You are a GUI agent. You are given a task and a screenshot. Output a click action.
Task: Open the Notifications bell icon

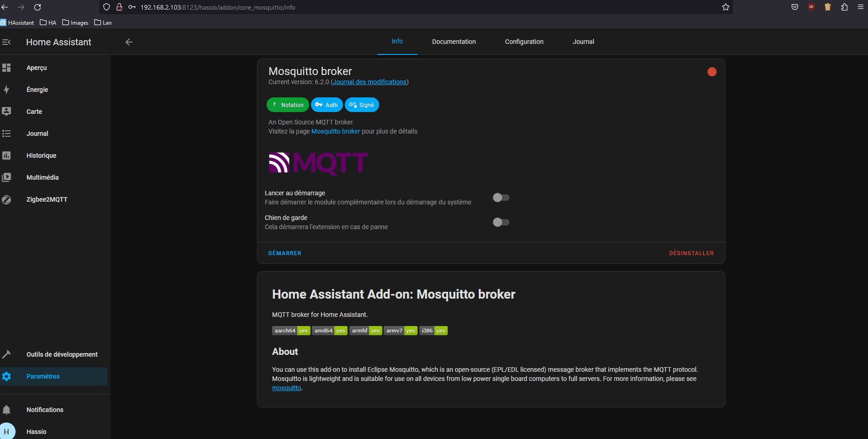(6, 410)
